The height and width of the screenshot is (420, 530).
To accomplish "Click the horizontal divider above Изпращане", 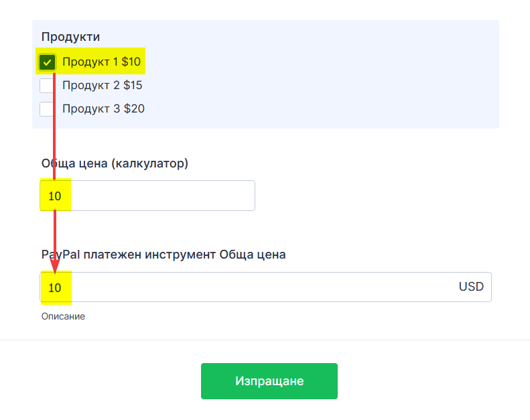I will [265, 340].
